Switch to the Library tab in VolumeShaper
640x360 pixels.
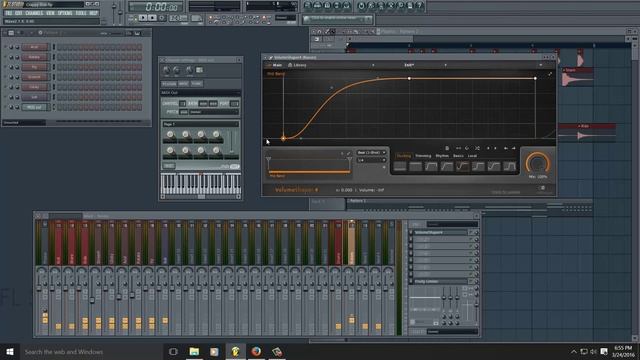[x=298, y=65]
